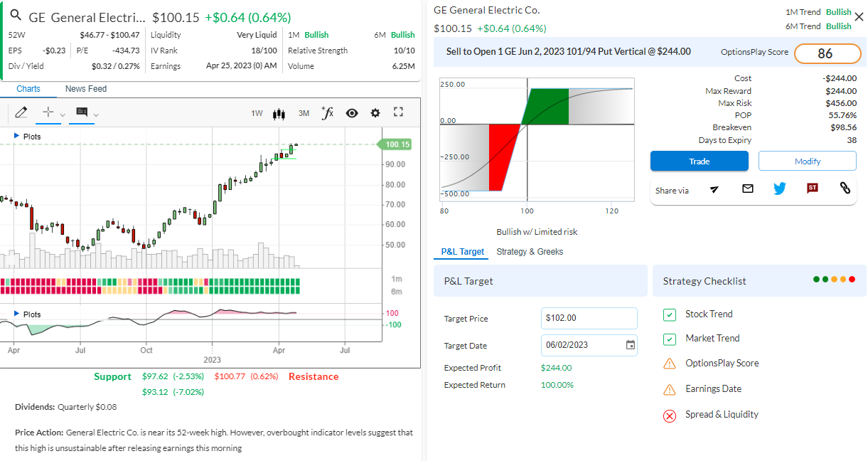Add a study with the fx icon
Image resolution: width=868 pixels, height=461 pixels.
tap(327, 112)
